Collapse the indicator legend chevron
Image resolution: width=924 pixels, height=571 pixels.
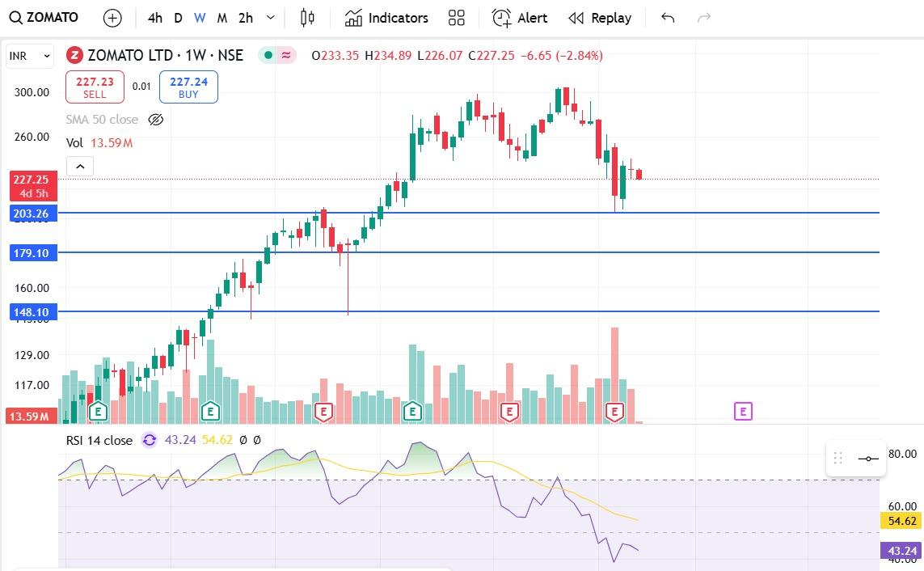point(80,167)
